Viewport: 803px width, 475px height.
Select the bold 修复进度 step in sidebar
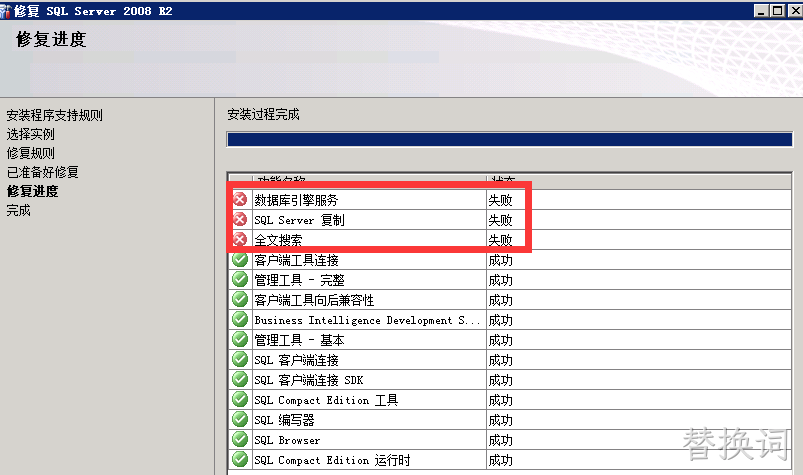(x=32, y=191)
